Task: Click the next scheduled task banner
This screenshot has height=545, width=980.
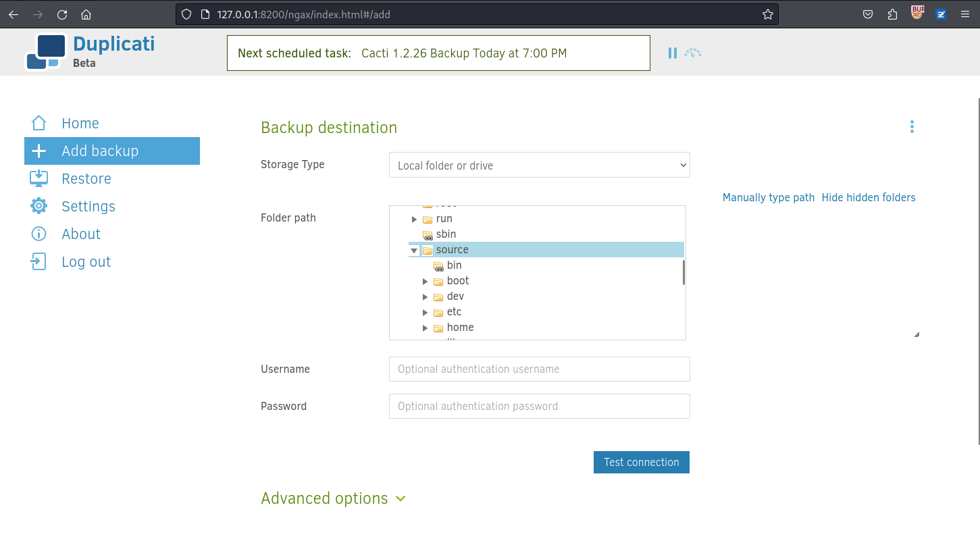Action: coord(438,53)
